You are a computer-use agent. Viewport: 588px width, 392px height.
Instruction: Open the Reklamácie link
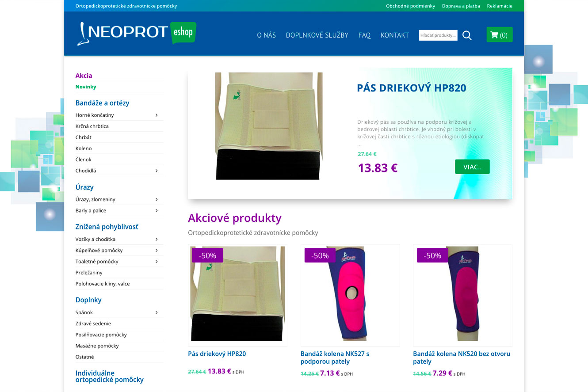point(500,6)
